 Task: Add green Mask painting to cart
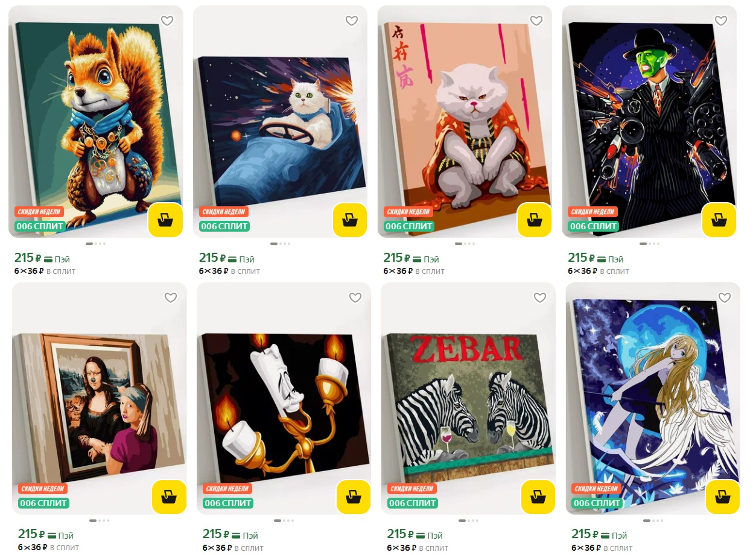719,220
